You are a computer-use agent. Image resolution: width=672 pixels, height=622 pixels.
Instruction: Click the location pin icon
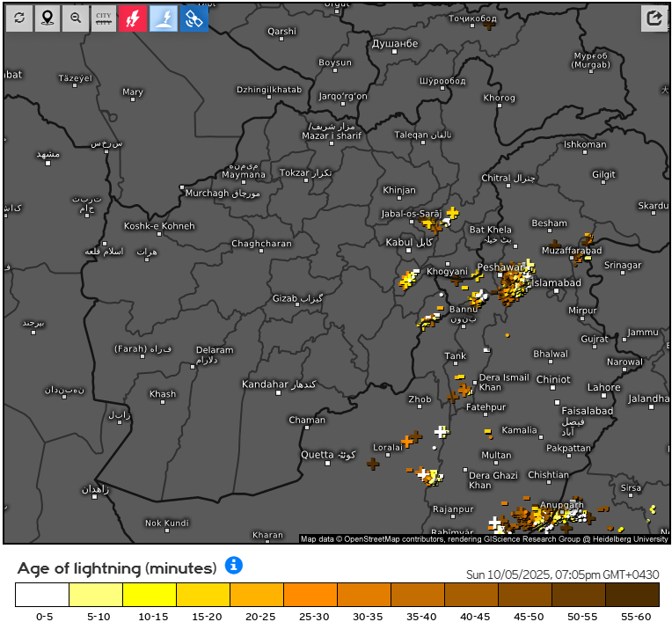point(47,18)
